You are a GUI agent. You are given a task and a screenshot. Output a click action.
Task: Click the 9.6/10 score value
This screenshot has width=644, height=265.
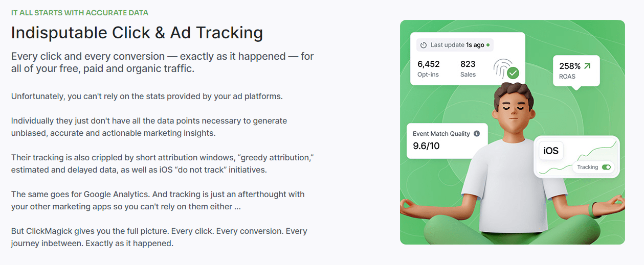click(426, 146)
